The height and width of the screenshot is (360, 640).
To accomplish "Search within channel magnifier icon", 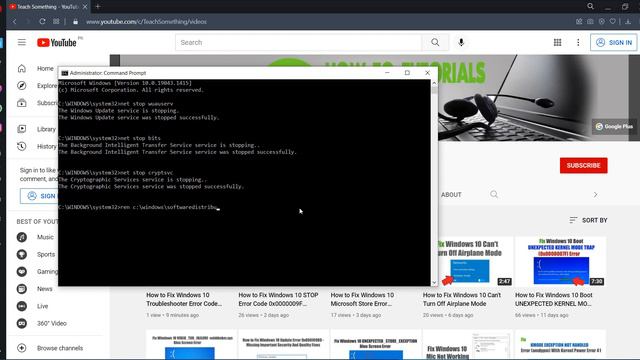I will point(494,194).
